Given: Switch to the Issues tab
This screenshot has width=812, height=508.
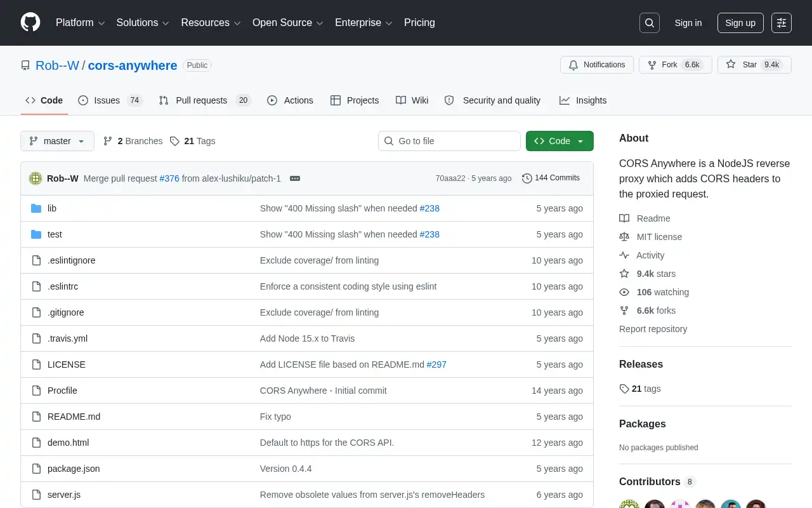Looking at the screenshot, I should tap(110, 100).
